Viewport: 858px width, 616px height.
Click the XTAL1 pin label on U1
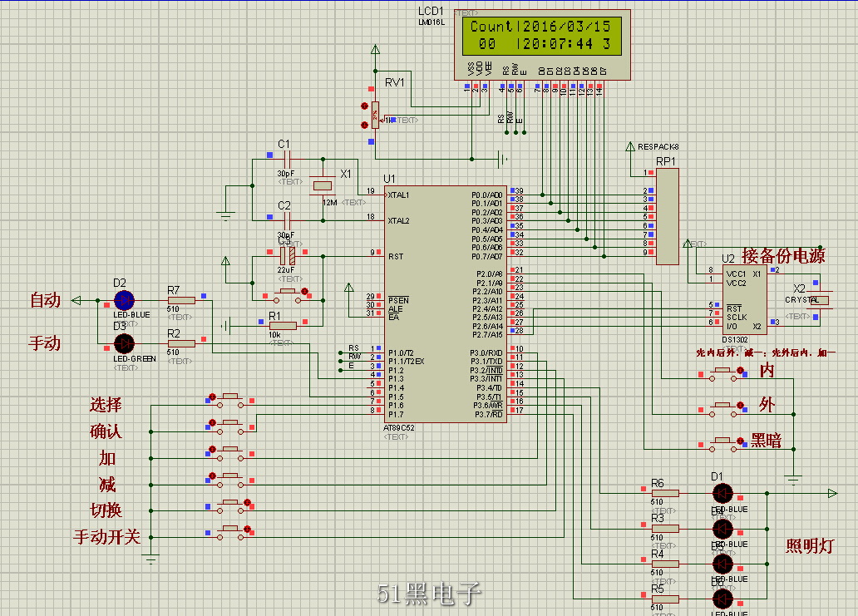[399, 195]
